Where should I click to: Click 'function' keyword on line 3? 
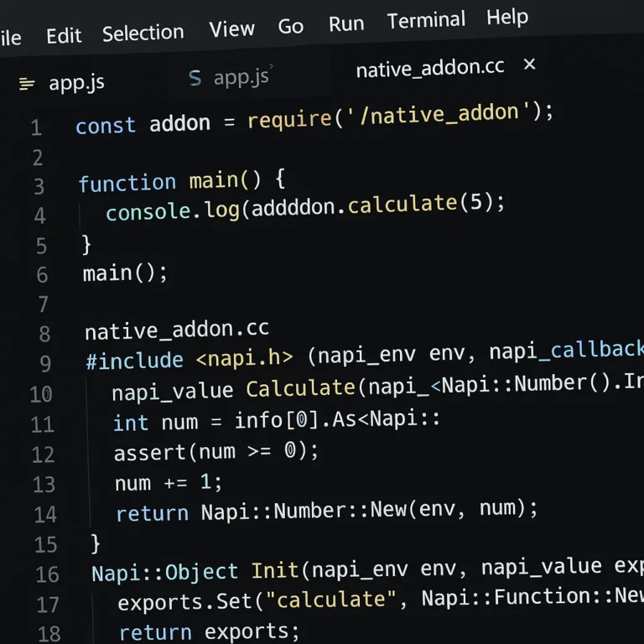tap(127, 183)
